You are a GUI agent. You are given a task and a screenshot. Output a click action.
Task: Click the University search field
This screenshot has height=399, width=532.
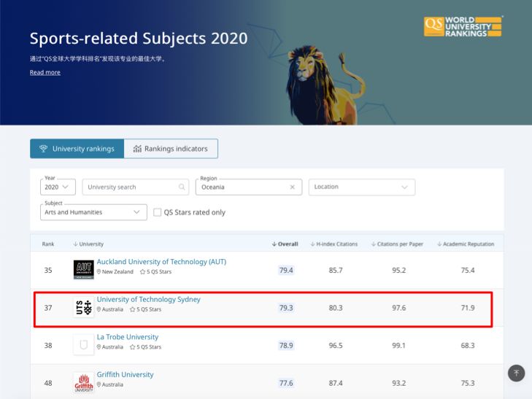[x=136, y=187]
